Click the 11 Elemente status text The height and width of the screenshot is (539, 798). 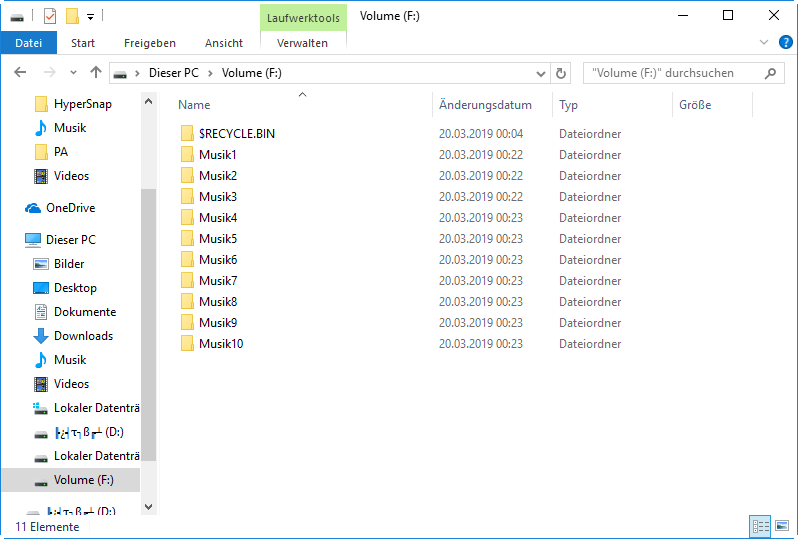pyautogui.click(x=47, y=527)
